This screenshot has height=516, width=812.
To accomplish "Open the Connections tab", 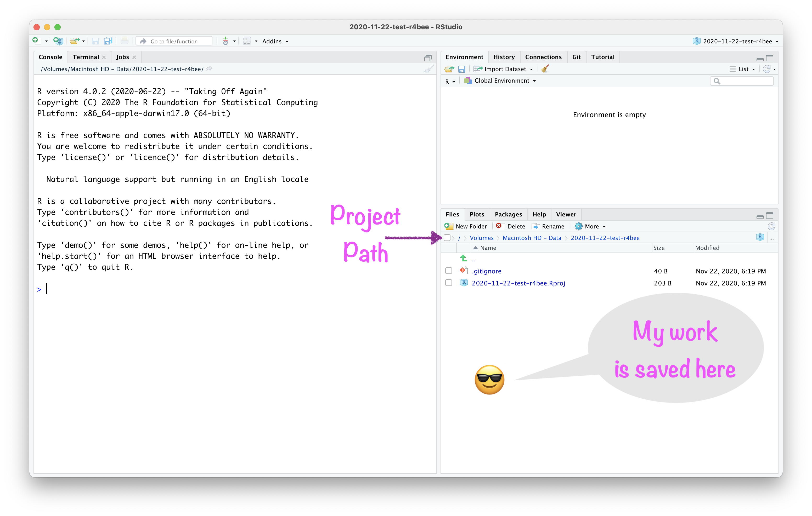I will pos(543,57).
